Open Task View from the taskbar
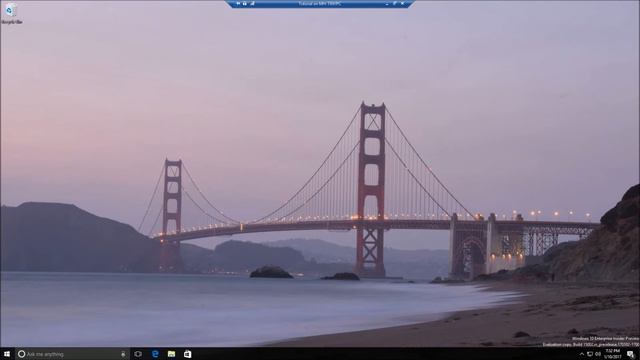This screenshot has height=360, width=640. (x=138, y=354)
